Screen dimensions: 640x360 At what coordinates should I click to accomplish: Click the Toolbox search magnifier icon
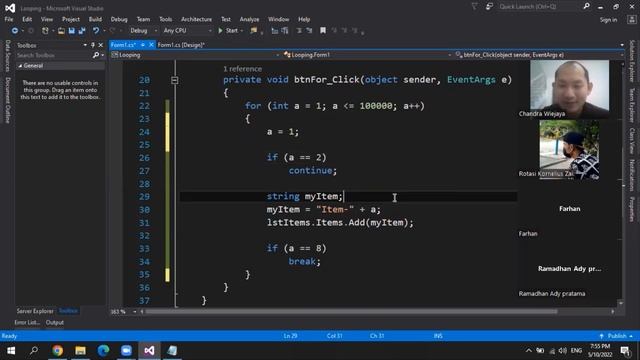[x=96, y=55]
